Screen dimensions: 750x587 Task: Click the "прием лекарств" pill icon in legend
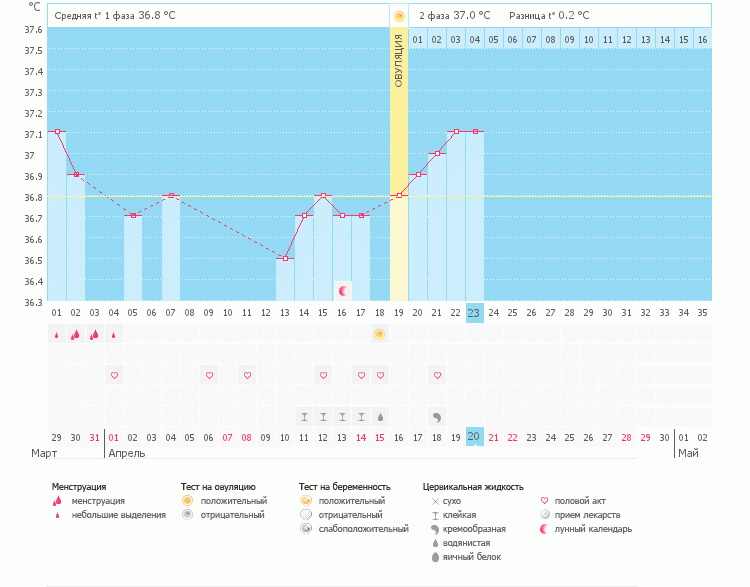[x=545, y=515]
